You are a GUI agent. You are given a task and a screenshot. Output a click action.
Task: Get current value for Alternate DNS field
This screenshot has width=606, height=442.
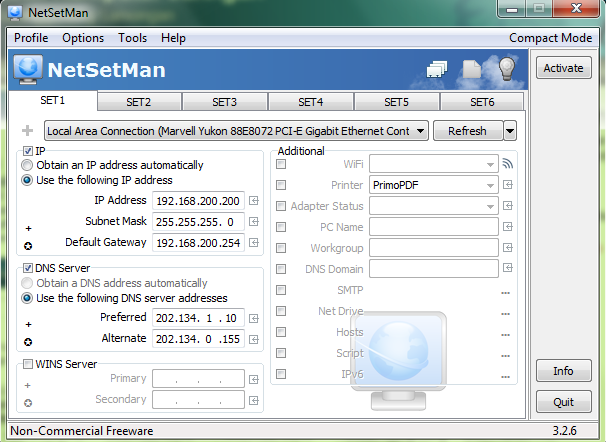[x=254, y=339]
